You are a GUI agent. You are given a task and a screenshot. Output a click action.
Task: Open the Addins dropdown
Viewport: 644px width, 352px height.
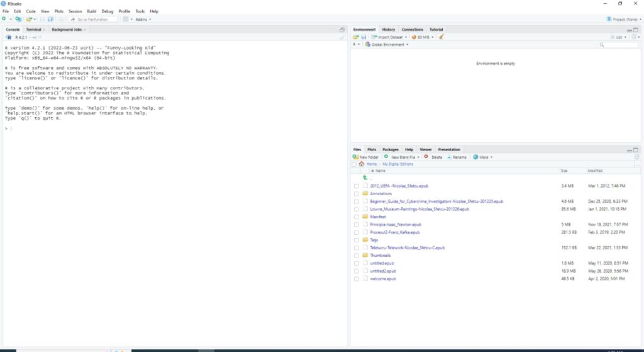coord(143,20)
